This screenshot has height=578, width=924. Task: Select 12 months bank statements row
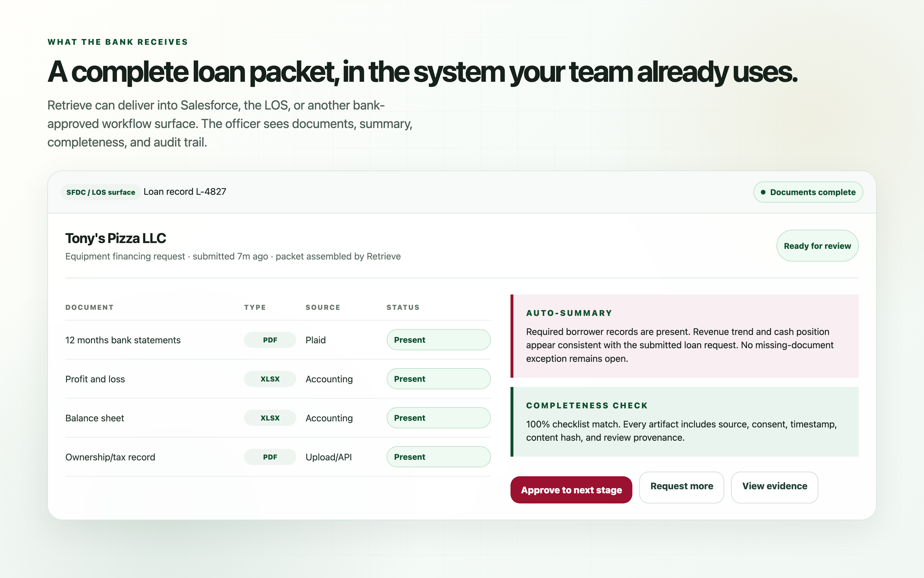coord(278,340)
